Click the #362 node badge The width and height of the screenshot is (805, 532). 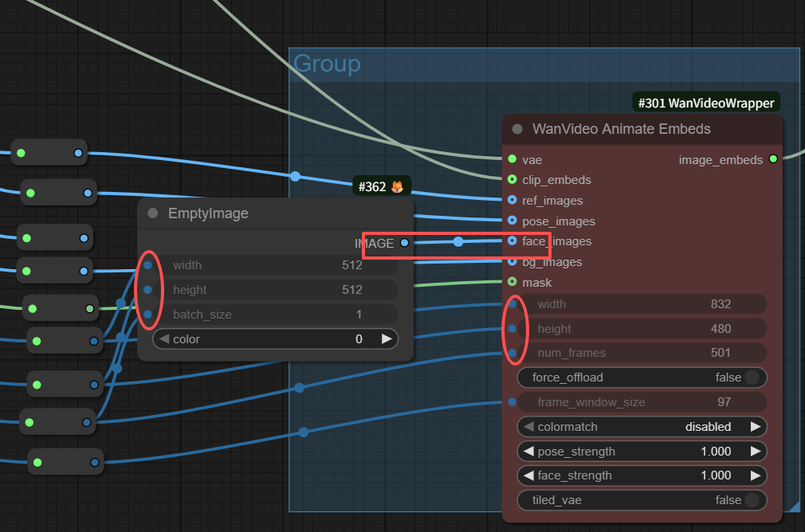point(382,186)
